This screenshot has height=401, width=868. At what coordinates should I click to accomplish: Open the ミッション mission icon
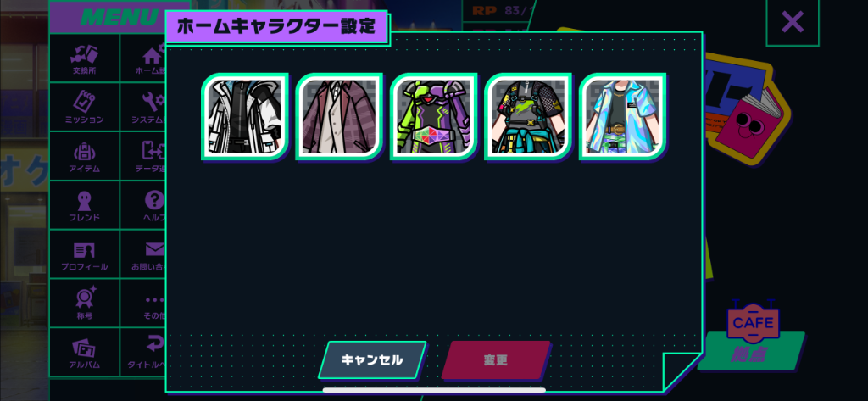point(84,107)
